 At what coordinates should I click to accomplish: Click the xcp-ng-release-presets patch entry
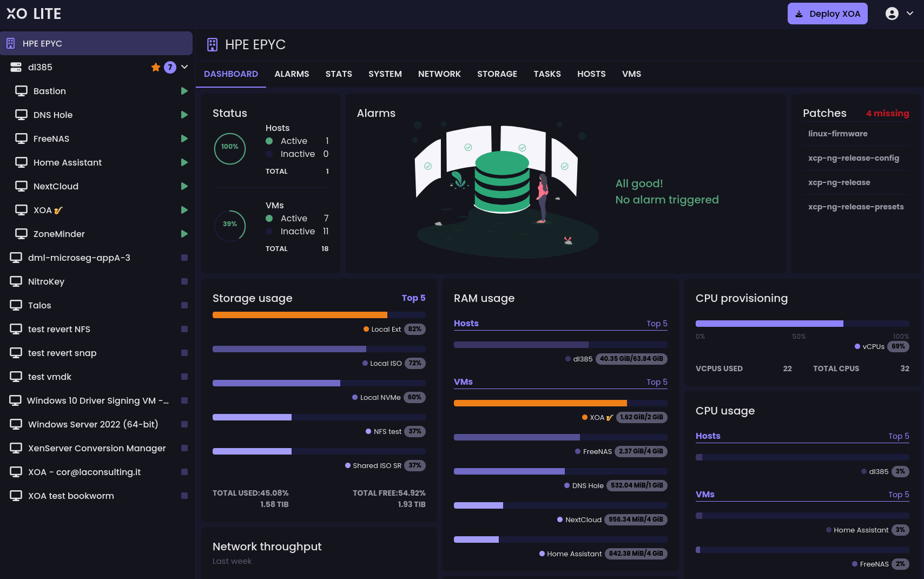coord(856,207)
